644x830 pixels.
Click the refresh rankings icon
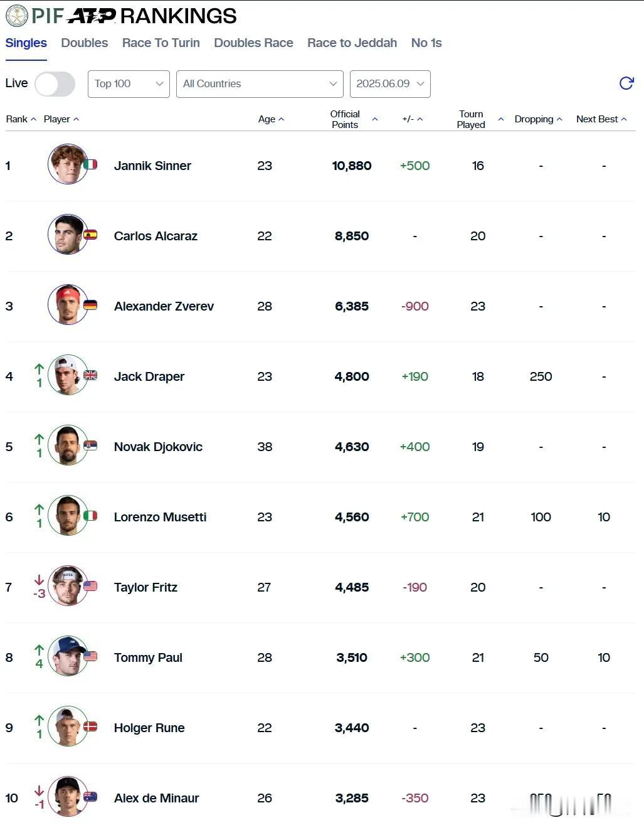click(626, 83)
